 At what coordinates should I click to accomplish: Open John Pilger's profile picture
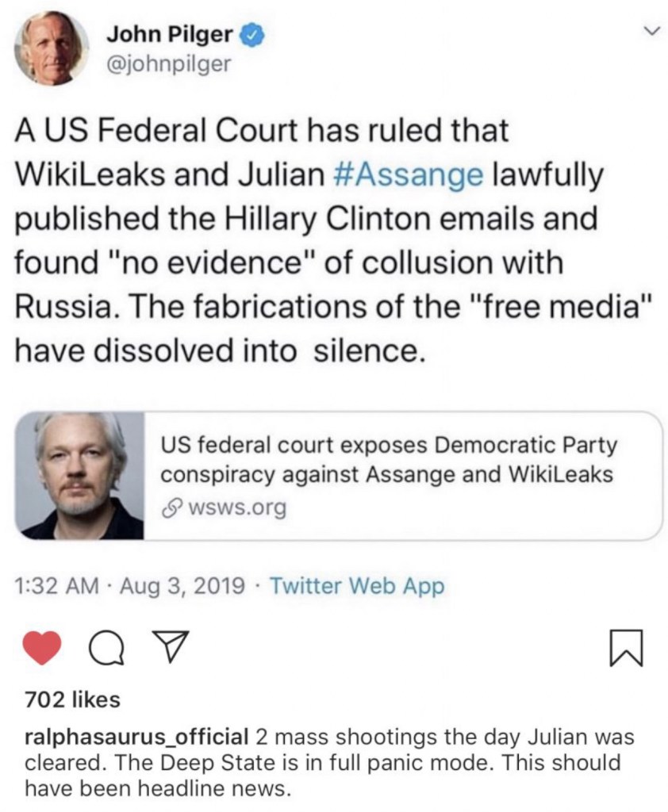coord(51,48)
